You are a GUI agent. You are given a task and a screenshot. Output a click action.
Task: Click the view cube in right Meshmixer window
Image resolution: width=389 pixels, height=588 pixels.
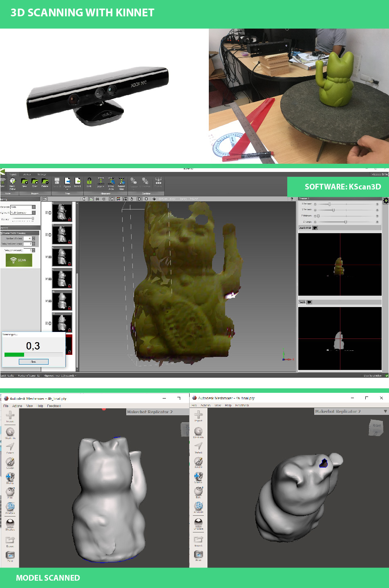[x=376, y=427]
